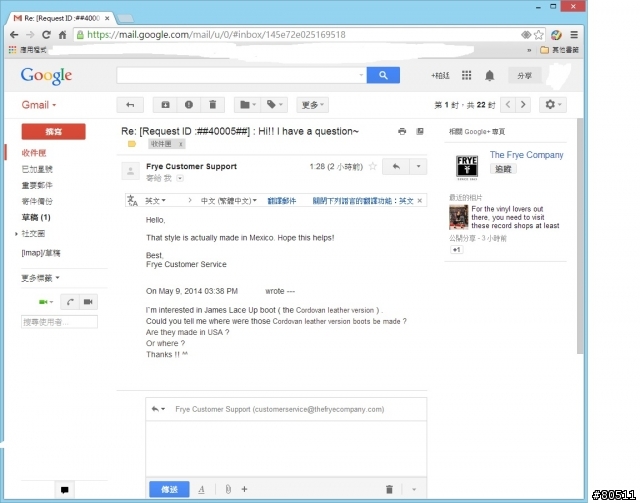Open the [Imap]/Drafts label

click(x=41, y=253)
